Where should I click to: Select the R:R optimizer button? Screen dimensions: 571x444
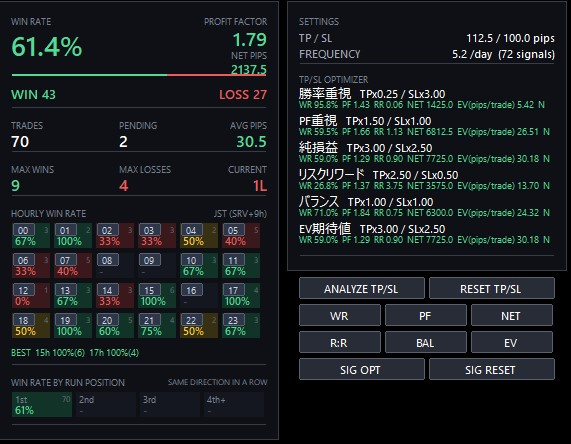[340, 342]
